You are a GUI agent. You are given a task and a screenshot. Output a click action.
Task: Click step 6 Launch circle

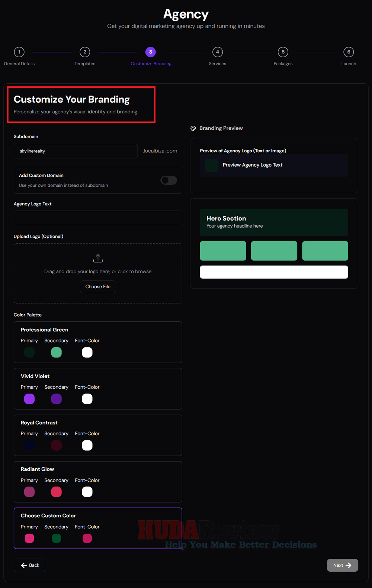(349, 52)
